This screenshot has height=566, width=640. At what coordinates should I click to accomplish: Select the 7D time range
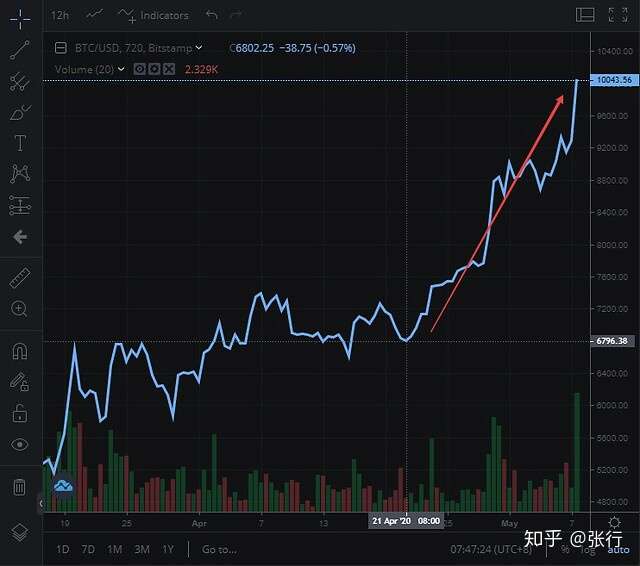tap(88, 550)
